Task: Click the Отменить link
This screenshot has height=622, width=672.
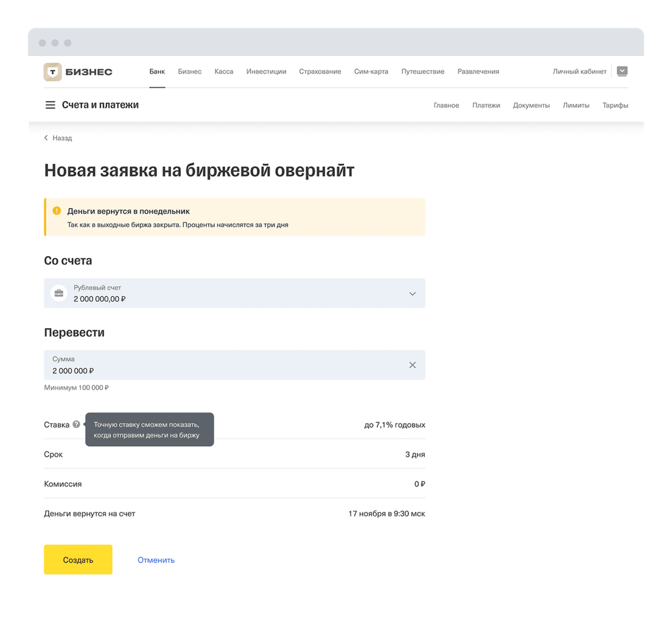Action: point(156,560)
